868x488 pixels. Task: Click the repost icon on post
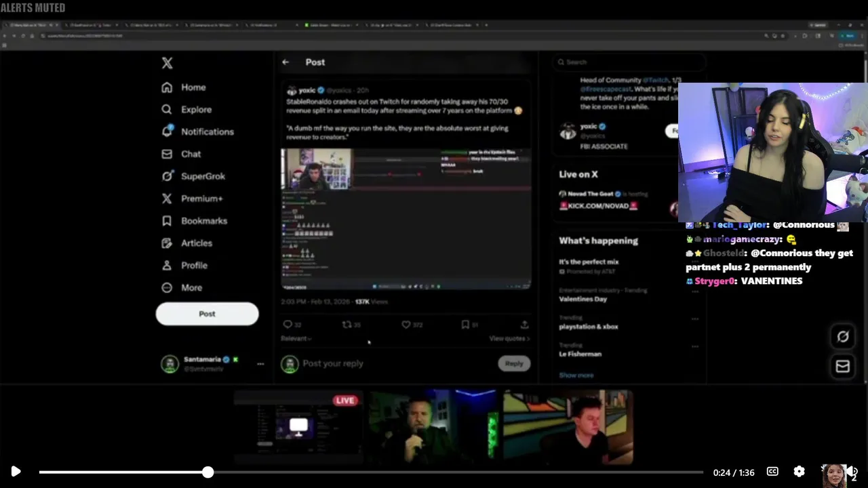coord(347,325)
